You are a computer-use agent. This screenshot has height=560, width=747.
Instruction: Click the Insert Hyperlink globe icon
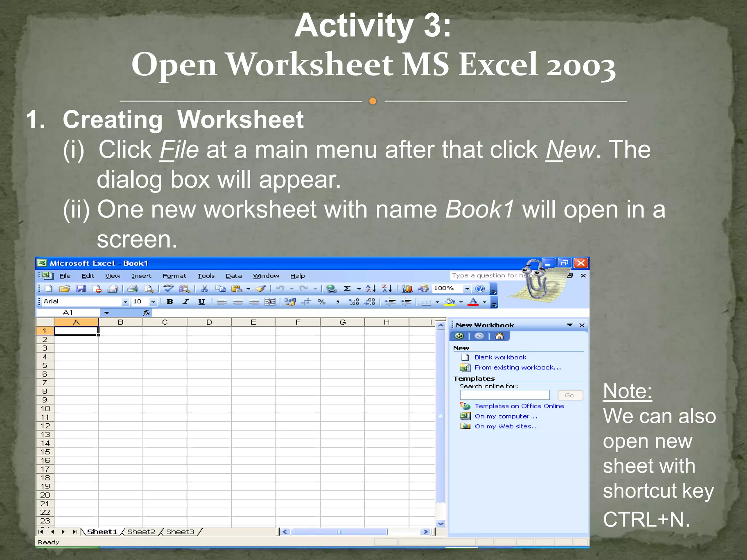332,289
